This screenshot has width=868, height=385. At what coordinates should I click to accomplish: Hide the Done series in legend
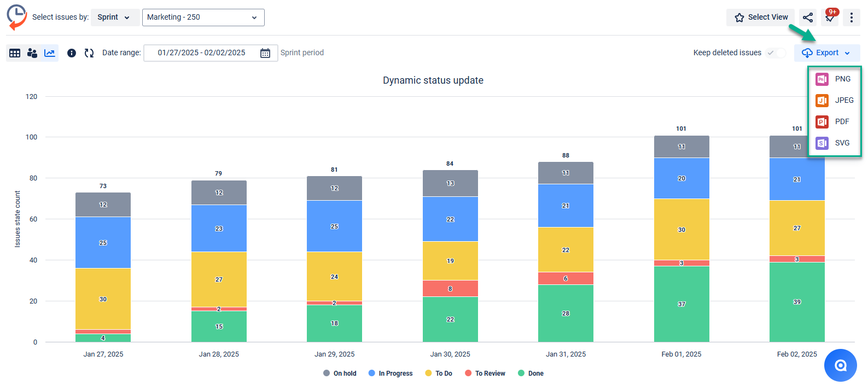click(x=531, y=374)
